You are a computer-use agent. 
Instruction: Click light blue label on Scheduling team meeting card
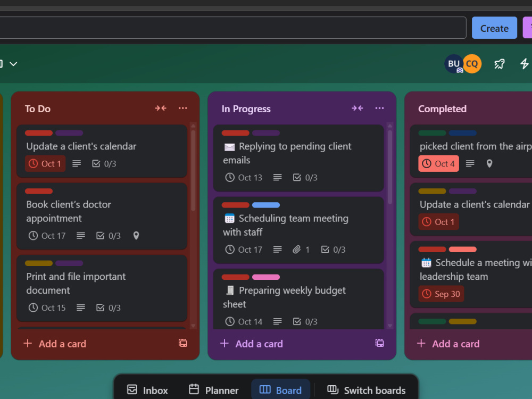(x=266, y=205)
